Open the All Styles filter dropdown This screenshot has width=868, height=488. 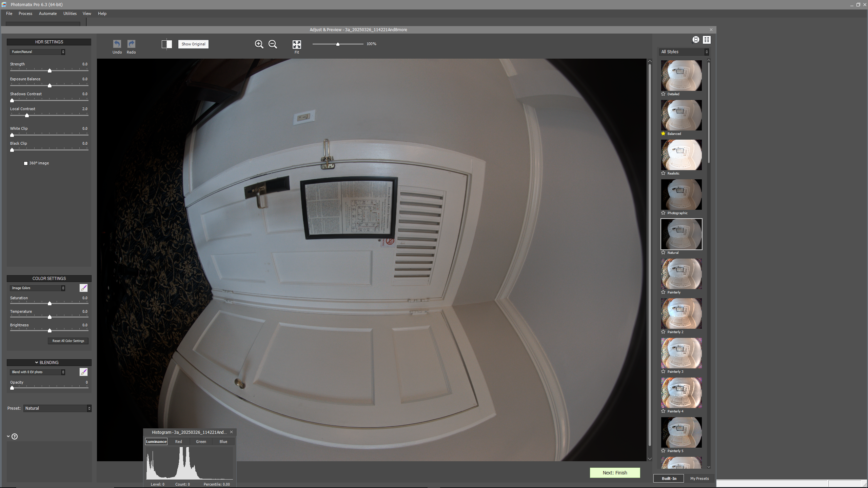tap(685, 52)
